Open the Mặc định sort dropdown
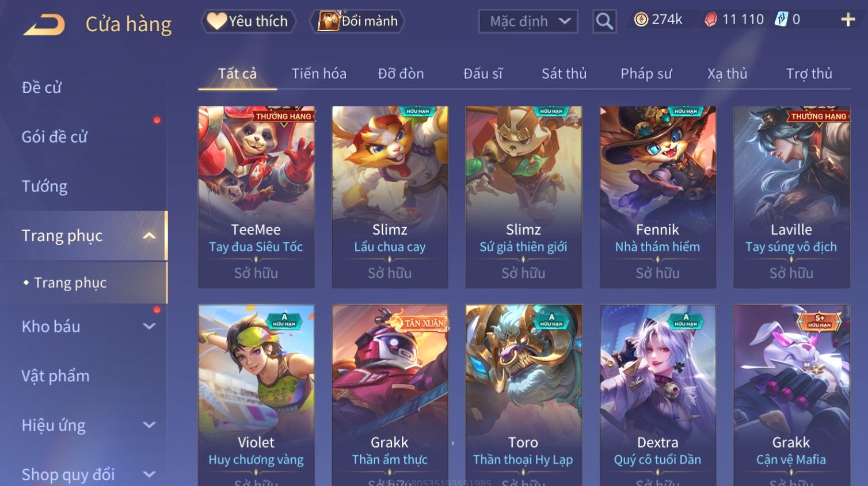Viewport: 868px width, 486px height. tap(528, 21)
